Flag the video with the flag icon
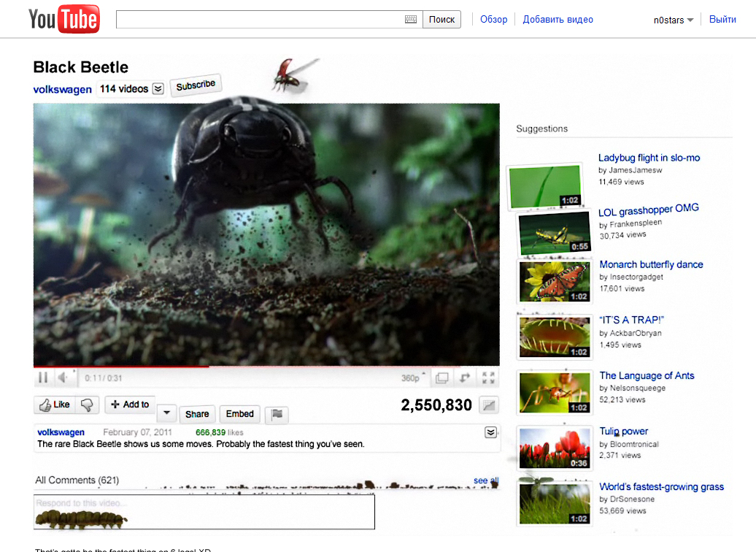Screen dimensions: 756x552 (x=277, y=415)
